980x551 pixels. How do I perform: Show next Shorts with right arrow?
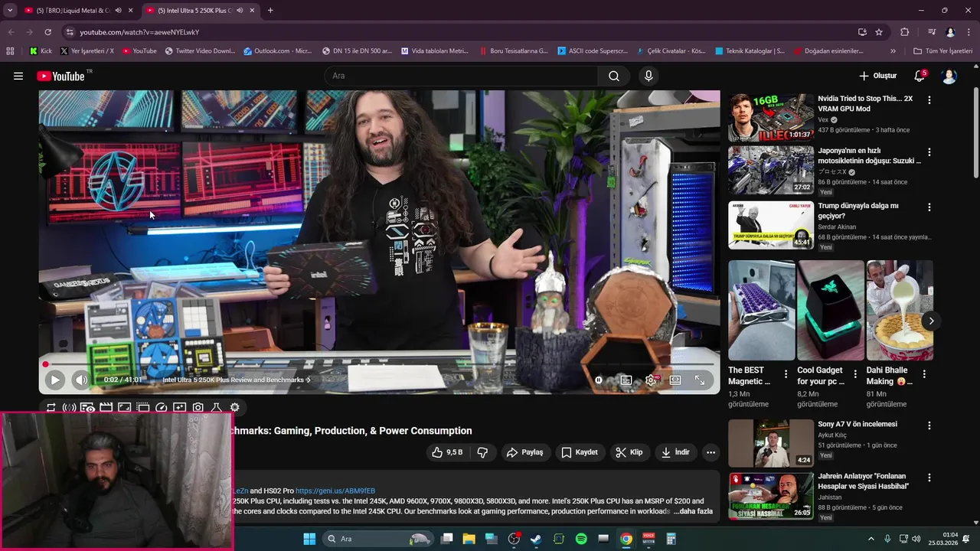click(931, 321)
